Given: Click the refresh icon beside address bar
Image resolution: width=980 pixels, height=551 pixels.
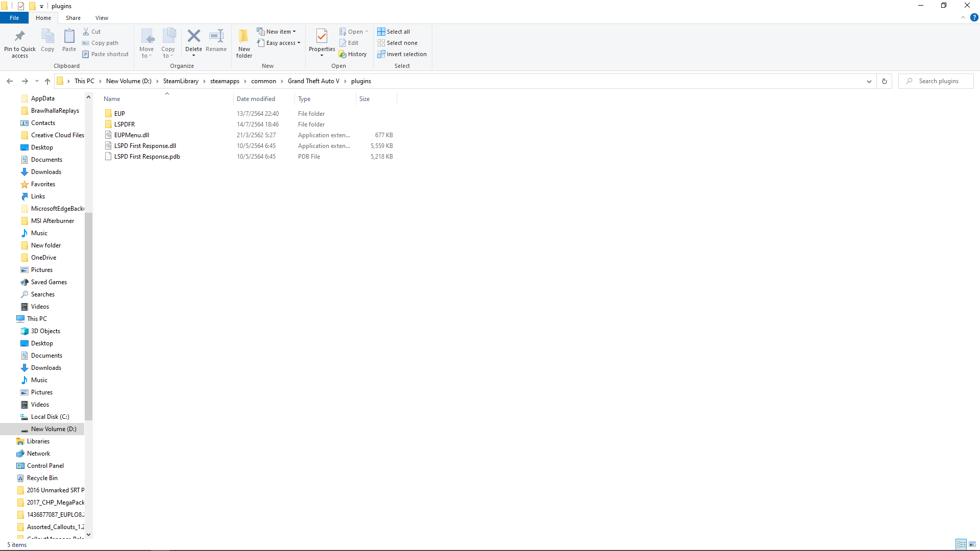Looking at the screenshot, I should pos(885,81).
